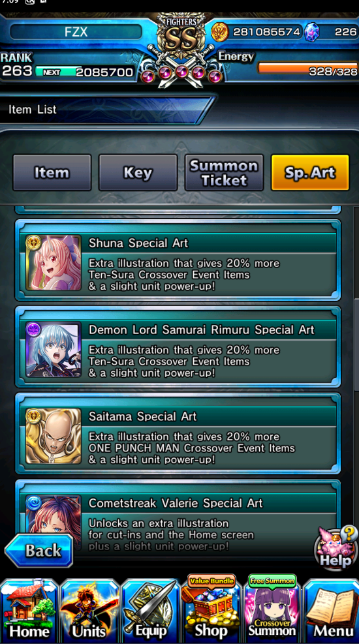Open the Home screen icon
Image resolution: width=359 pixels, height=644 pixels.
(x=29, y=610)
